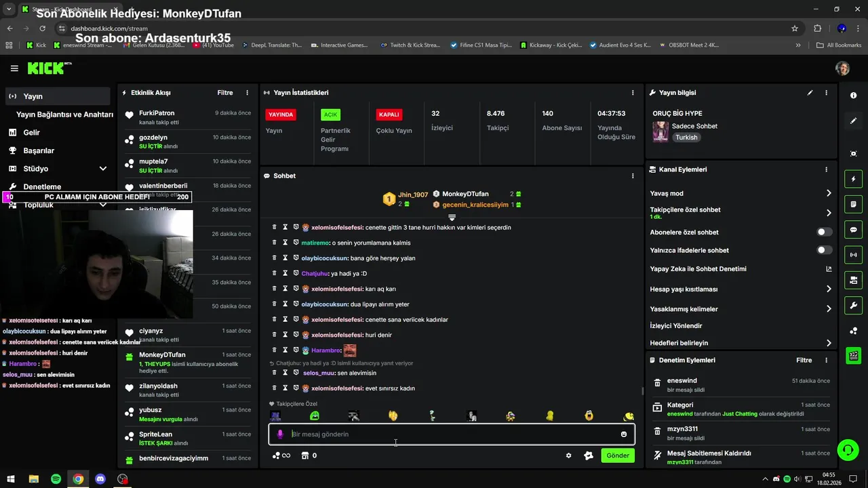Click the red KAPALI multistream badge
The width and height of the screenshot is (868, 488).
tap(389, 115)
